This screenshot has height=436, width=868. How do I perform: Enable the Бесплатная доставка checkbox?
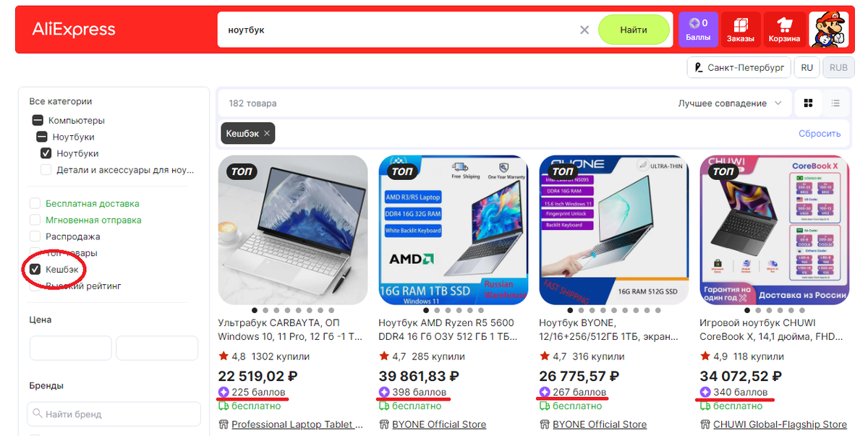pyautogui.click(x=35, y=204)
